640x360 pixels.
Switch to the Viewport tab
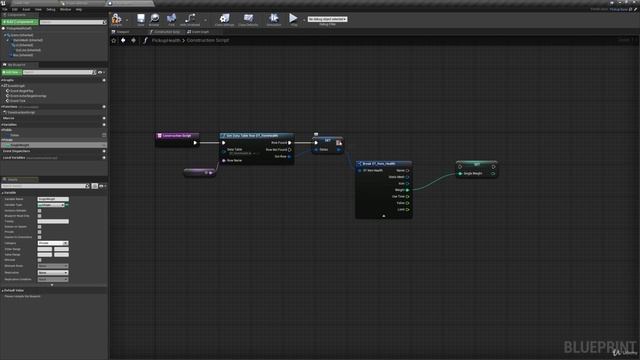122,32
